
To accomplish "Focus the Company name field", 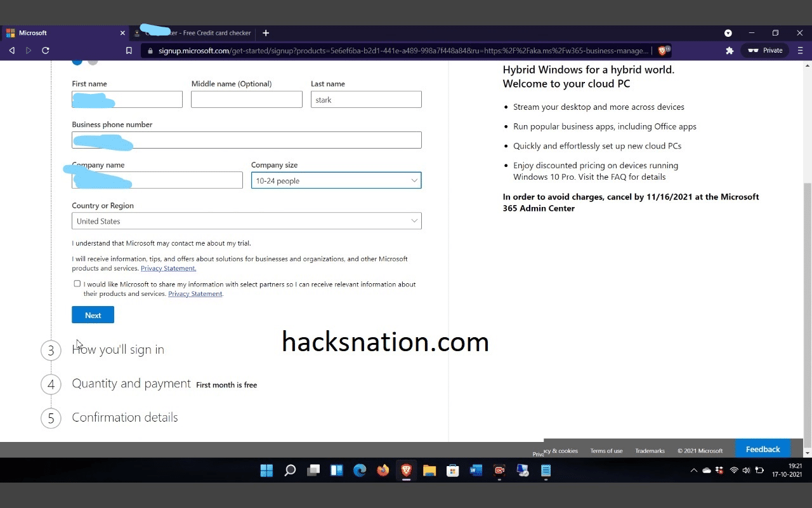I will pos(157,180).
